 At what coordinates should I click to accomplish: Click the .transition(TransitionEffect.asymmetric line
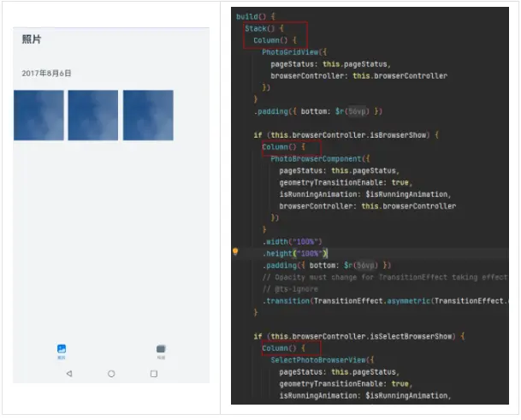click(x=385, y=301)
